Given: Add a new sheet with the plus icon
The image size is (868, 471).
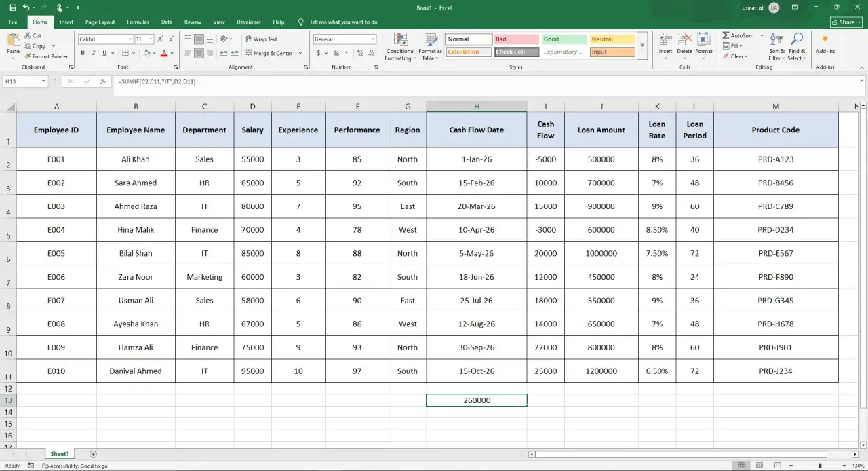Looking at the screenshot, I should (93, 454).
